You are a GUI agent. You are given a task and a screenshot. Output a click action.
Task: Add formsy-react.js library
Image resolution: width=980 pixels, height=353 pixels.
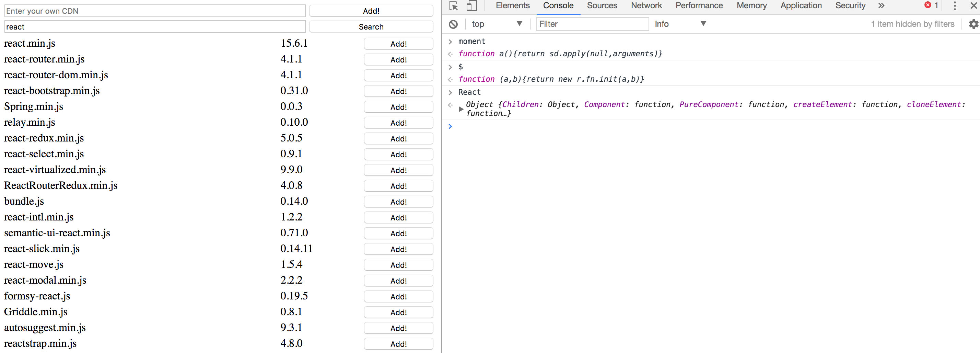pyautogui.click(x=398, y=297)
